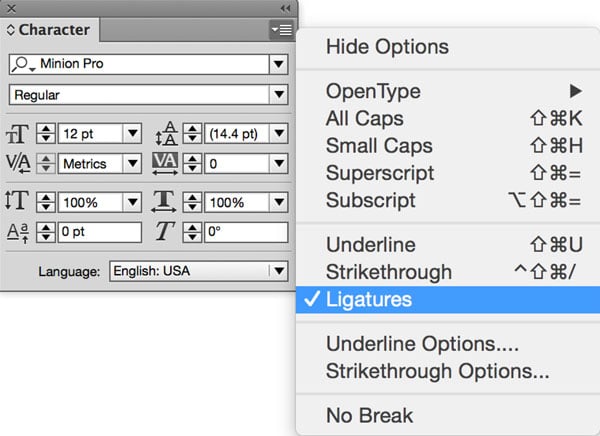
Task: Click the leading icon
Action: click(166, 133)
